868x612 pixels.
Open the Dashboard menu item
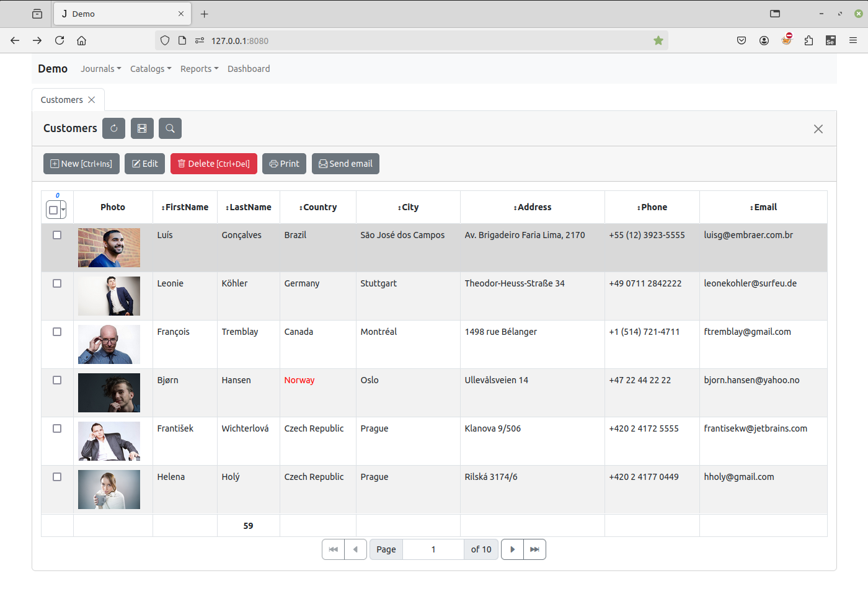pyautogui.click(x=249, y=69)
